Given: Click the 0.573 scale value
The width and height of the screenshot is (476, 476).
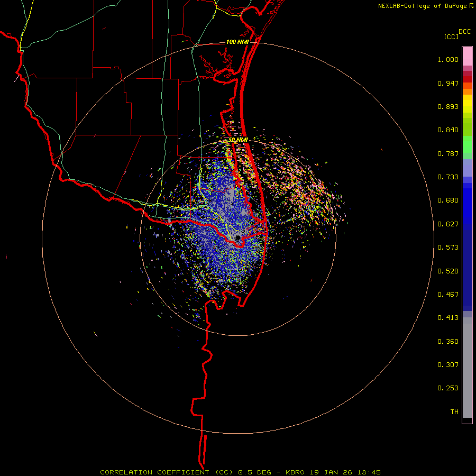Looking at the screenshot, I should tap(448, 248).
